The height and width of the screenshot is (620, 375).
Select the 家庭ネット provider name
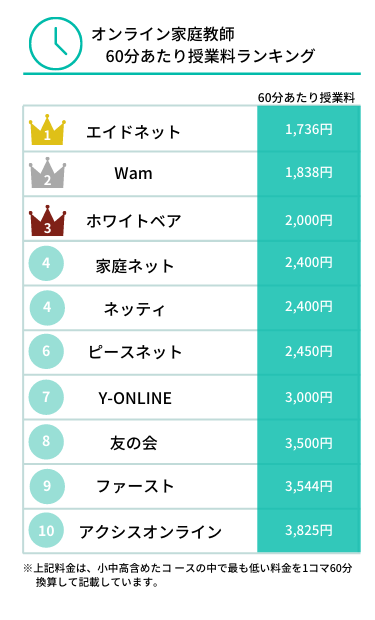(134, 266)
